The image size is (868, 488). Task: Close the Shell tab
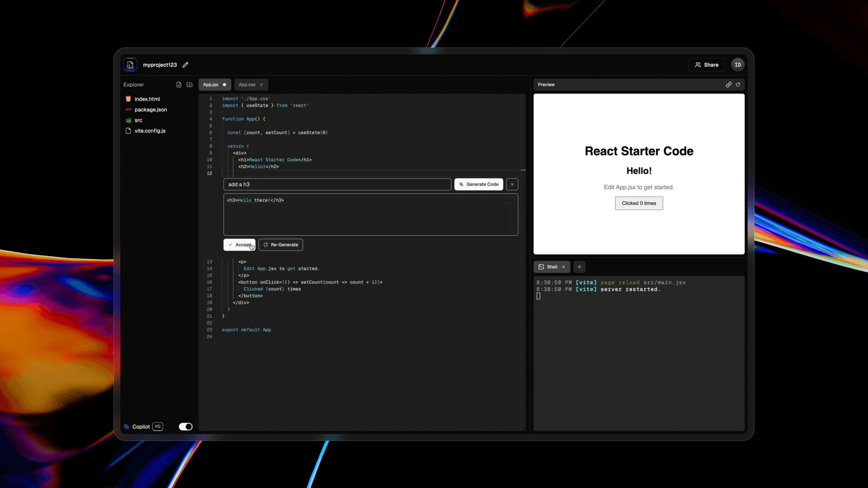(564, 267)
